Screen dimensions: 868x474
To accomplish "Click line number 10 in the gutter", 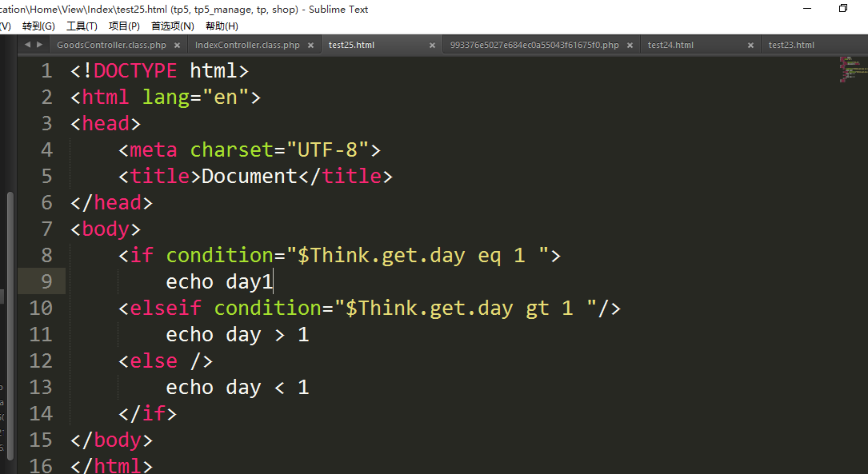I will click(x=41, y=308).
